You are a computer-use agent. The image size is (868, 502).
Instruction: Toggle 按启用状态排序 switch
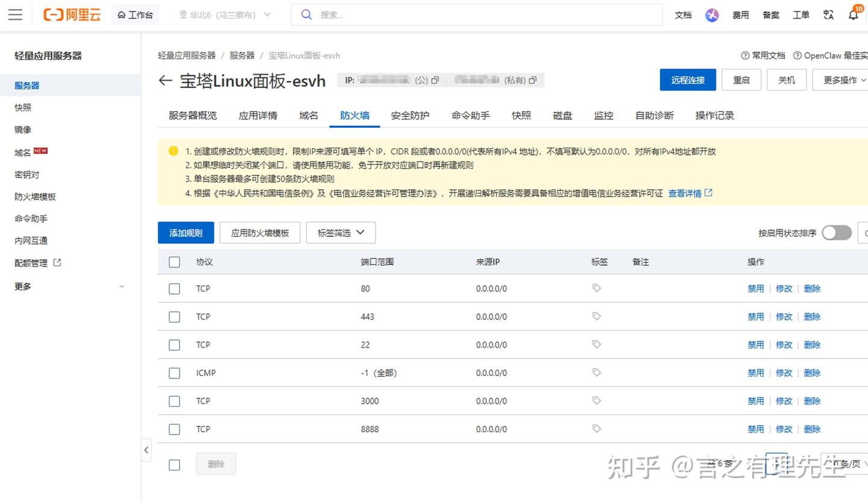point(837,233)
